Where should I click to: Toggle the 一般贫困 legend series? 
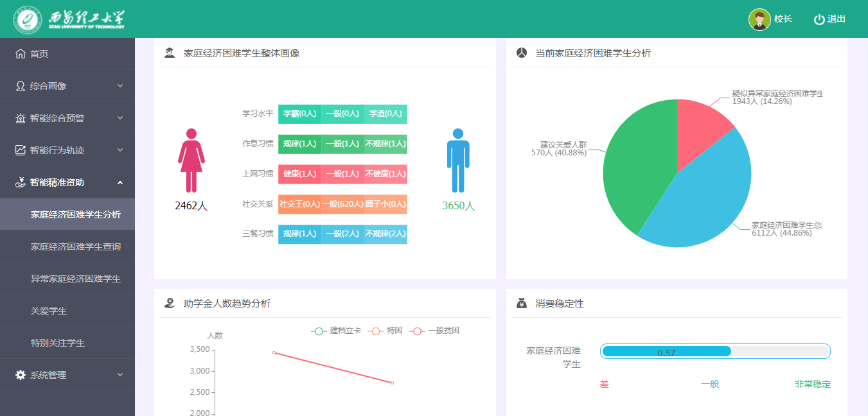click(435, 331)
